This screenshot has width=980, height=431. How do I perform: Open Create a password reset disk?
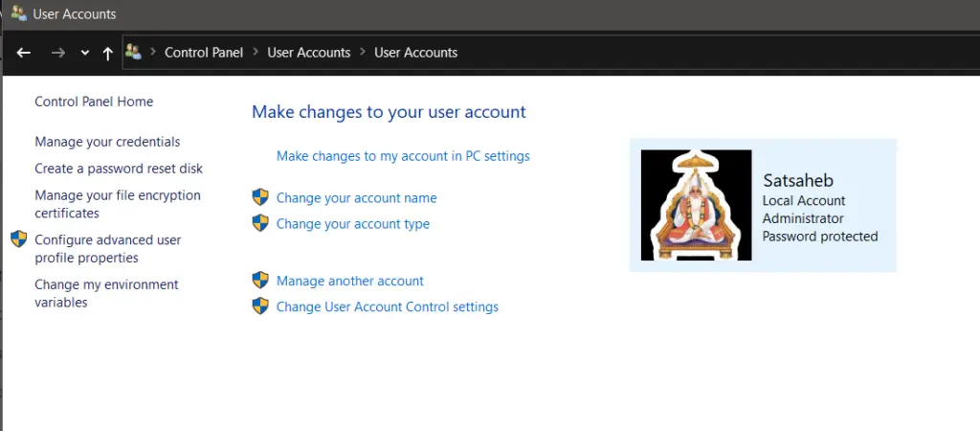(x=119, y=169)
